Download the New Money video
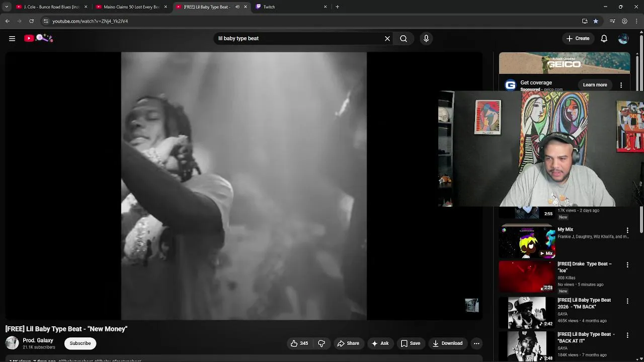 point(447,343)
